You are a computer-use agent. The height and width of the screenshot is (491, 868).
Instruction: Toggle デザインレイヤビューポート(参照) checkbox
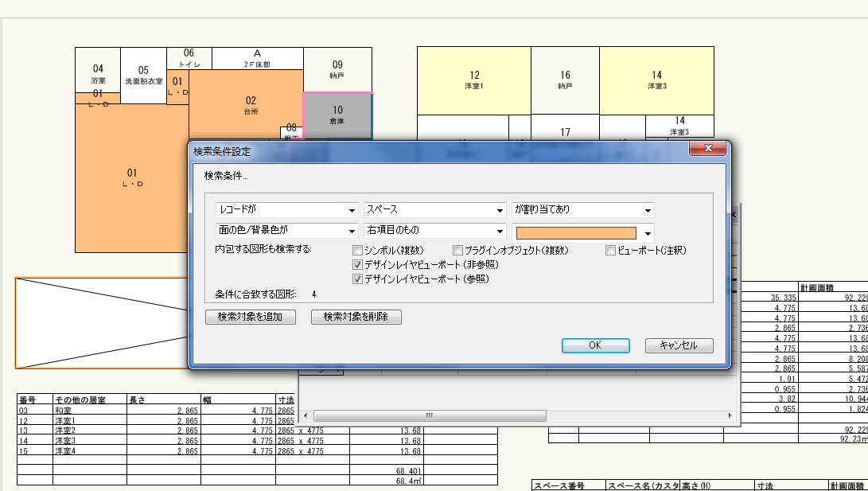[x=358, y=279]
